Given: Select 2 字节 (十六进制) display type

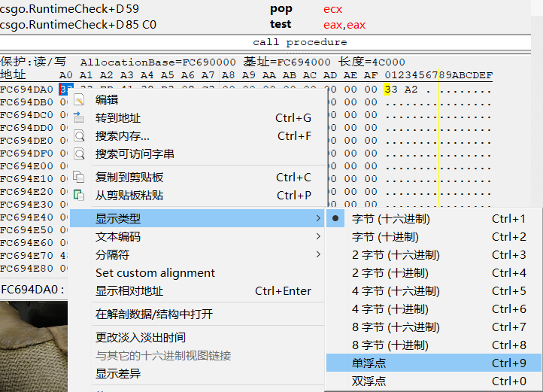Looking at the screenshot, I should click(x=434, y=255).
